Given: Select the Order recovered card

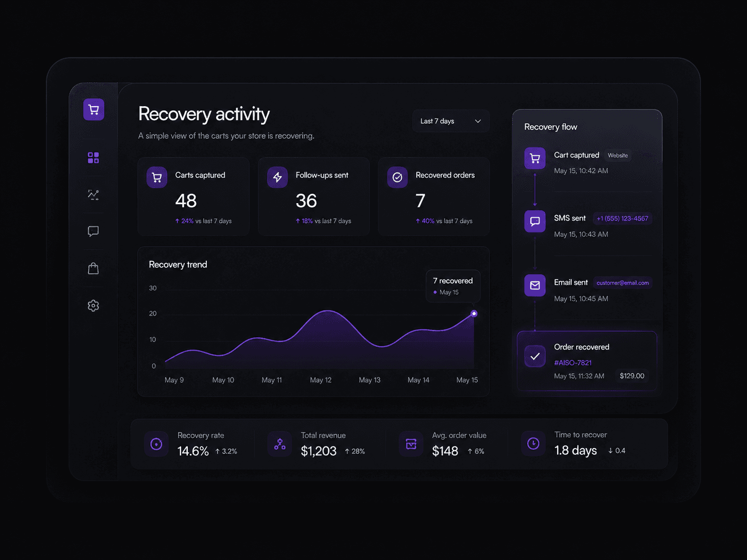Looking at the screenshot, I should click(587, 361).
